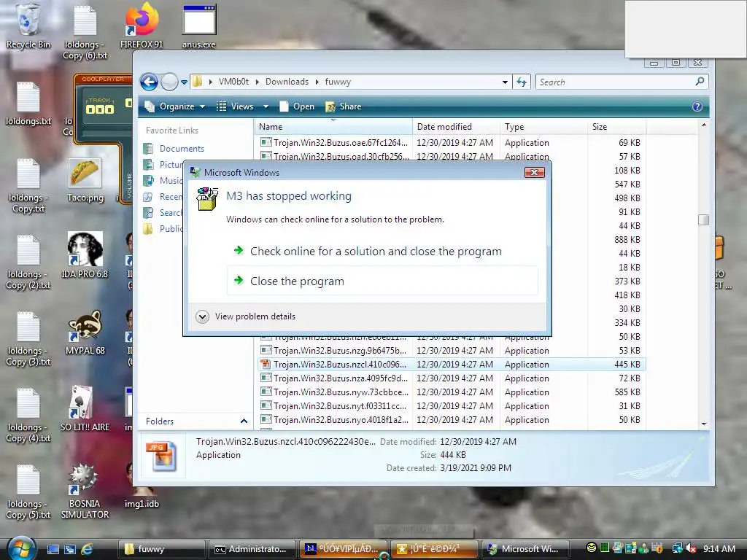
Task: Select the Taco.png desktop image
Action: click(85, 180)
